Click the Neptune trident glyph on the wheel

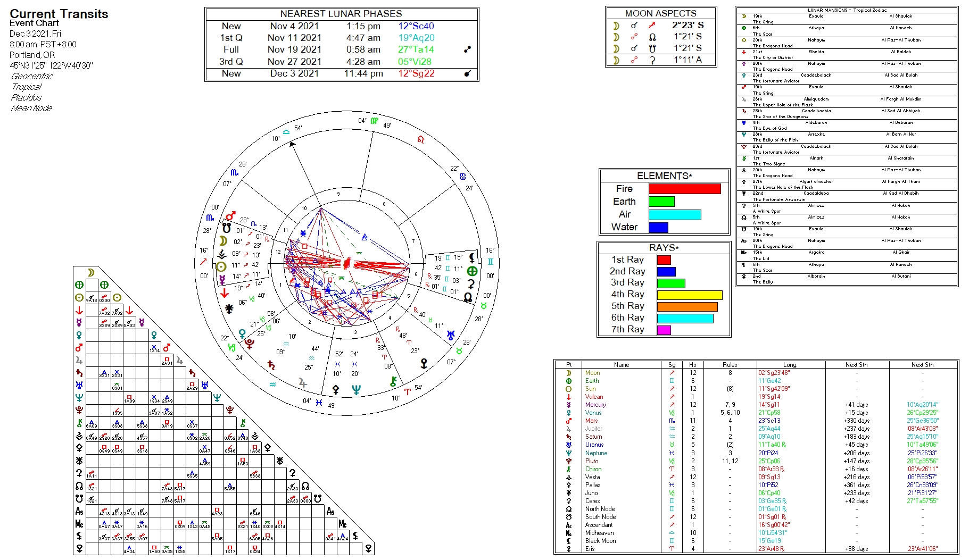tap(356, 390)
